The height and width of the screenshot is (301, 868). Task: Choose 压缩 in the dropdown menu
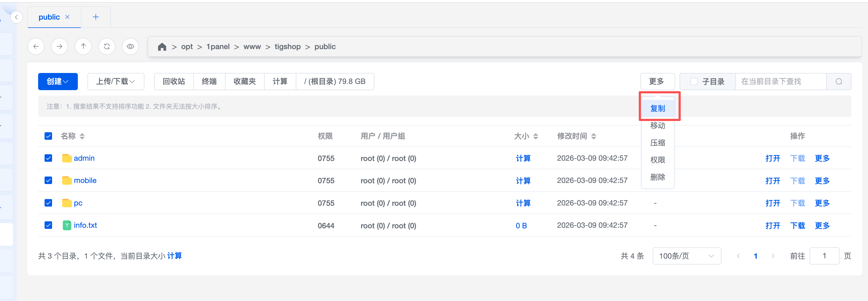point(657,143)
